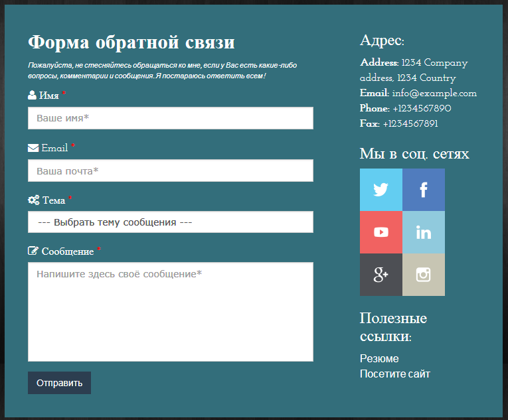
Task: Open the Twitter social icon
Action: (x=381, y=190)
